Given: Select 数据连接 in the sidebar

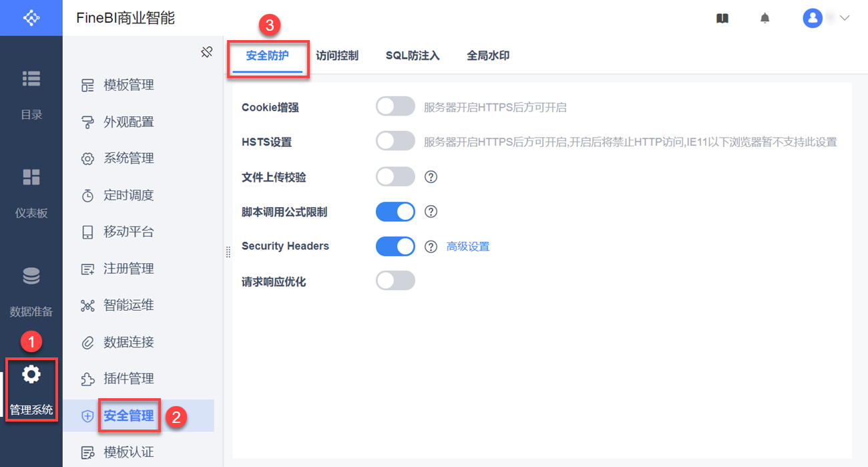Looking at the screenshot, I should [x=129, y=342].
